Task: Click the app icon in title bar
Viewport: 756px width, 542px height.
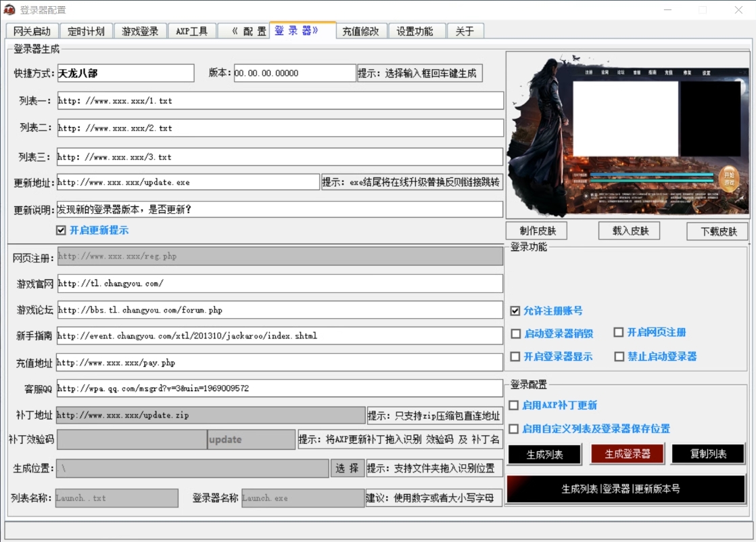Action: click(9, 10)
